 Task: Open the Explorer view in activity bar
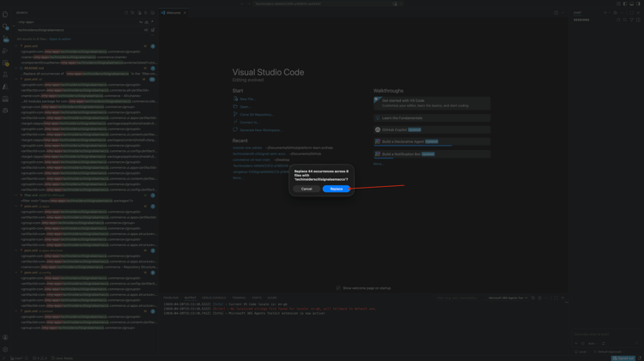5,15
